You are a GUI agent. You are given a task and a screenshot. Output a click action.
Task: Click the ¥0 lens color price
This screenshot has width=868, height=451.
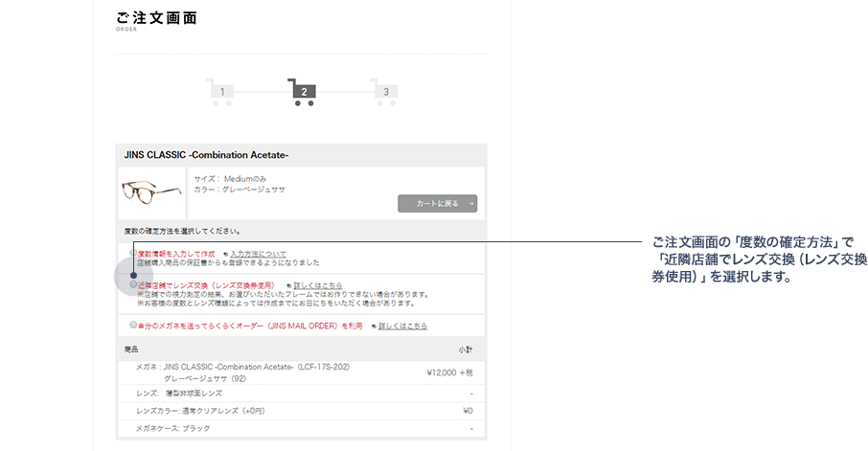(468, 411)
